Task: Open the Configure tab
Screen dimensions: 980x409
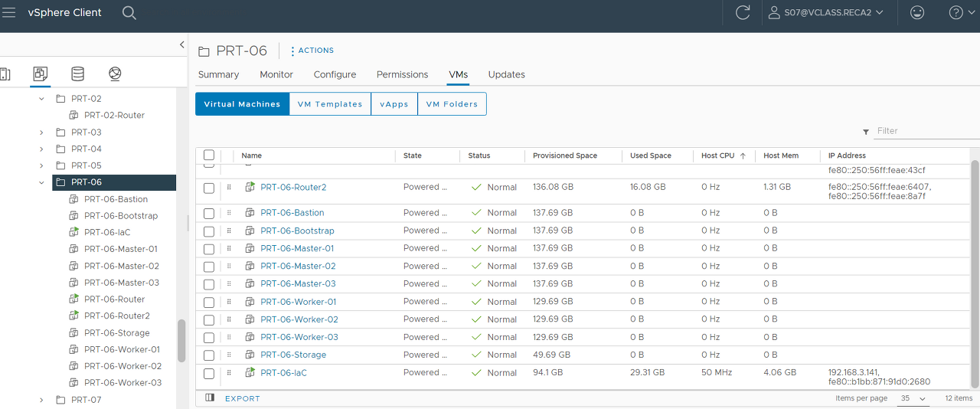Action: coord(335,74)
